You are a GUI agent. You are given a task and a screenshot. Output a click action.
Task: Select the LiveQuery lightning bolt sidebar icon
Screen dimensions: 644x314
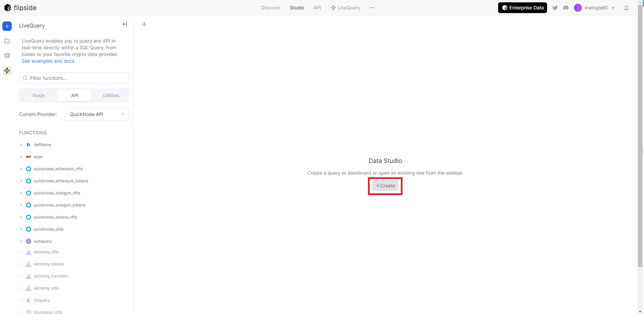click(7, 70)
